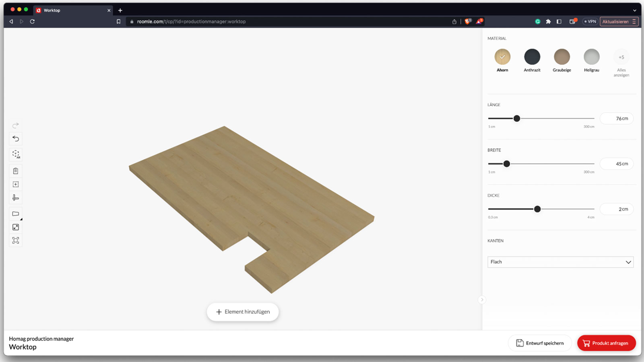
Task: Activate the dashed-square multi-select tool
Action: [16, 184]
